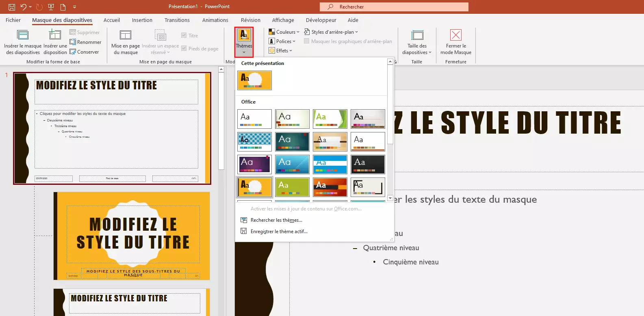Click the Cinquième niveau text on slide
The width and height of the screenshot is (644, 316).
click(411, 262)
